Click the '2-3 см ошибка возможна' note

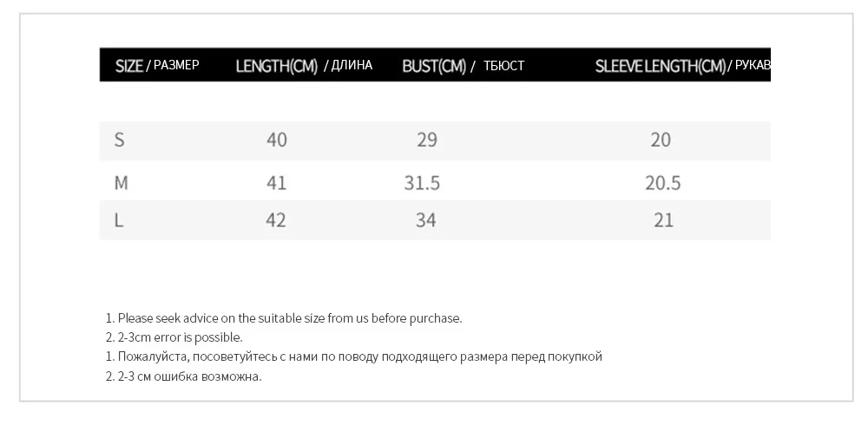click(x=183, y=376)
